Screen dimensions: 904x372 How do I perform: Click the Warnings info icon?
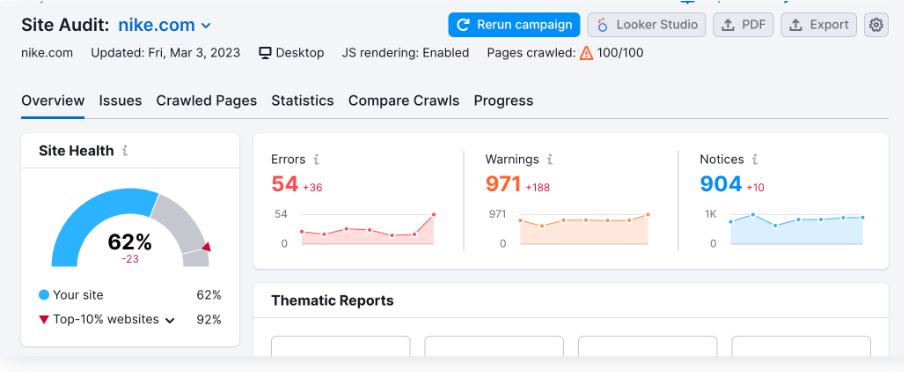[550, 159]
